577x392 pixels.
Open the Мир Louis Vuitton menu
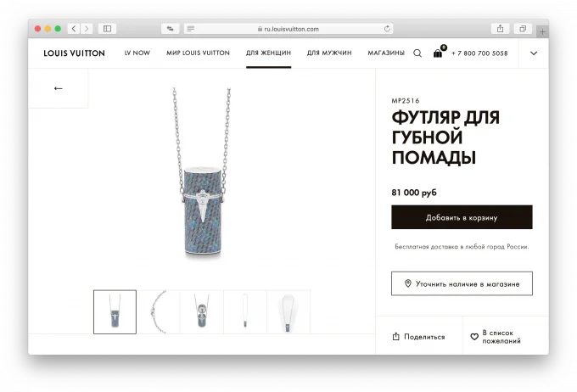[x=198, y=53]
